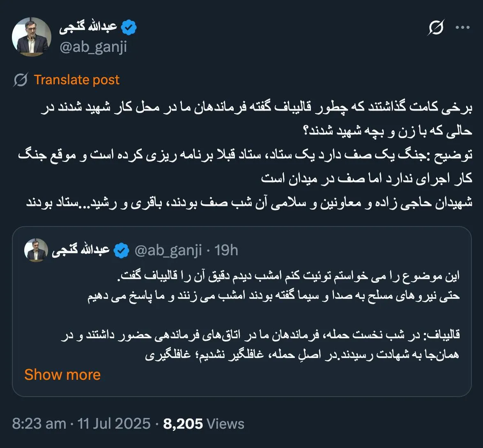
Task: Expand the truncated quote post content
Action: [62, 374]
